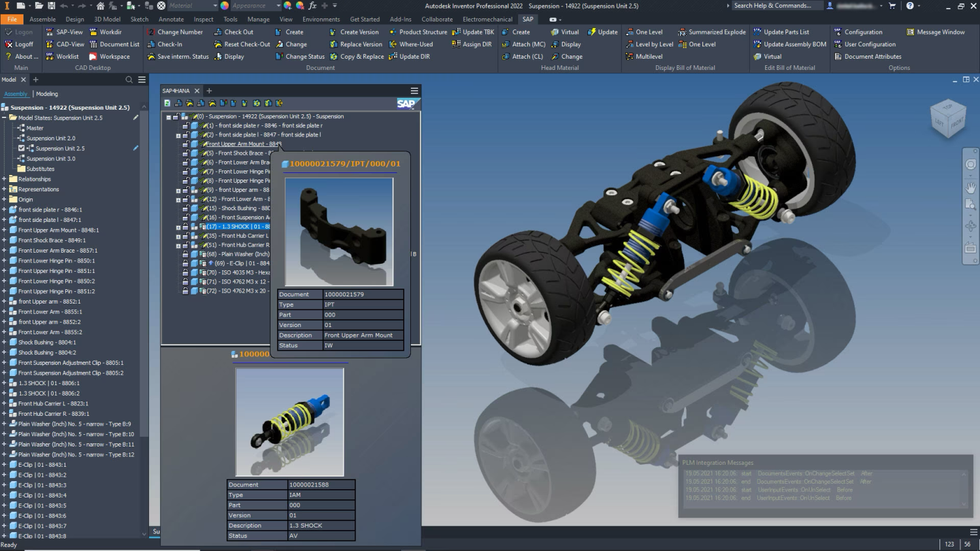Toggle lock icon on row (17) 1.3 SHOCK
Screen dimensions: 980x551
(x=186, y=227)
